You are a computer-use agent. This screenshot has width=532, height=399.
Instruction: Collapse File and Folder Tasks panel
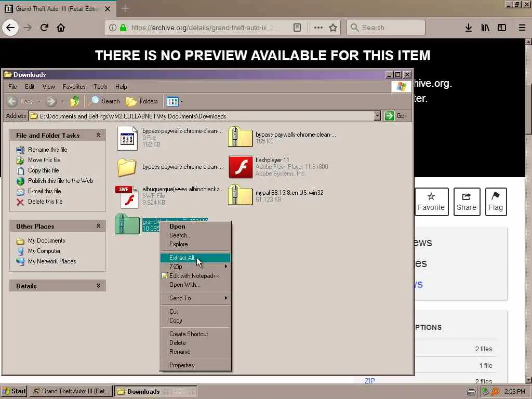tap(98, 135)
